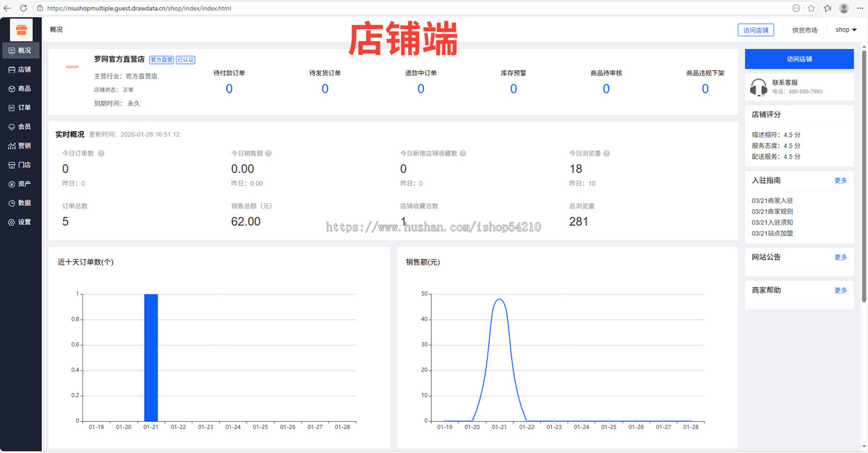Click 服务态度: 4.5 分 rating line
The height and width of the screenshot is (453, 868).
[x=776, y=145]
